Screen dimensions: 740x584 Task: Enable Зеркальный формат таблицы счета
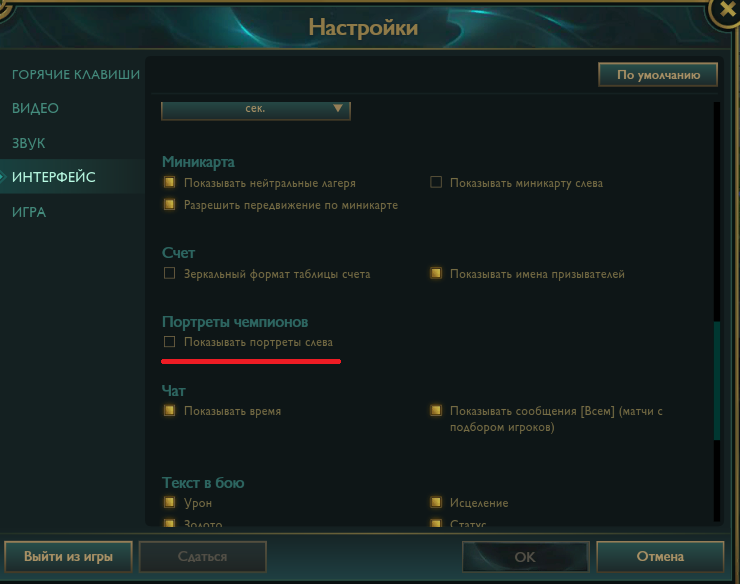click(169, 273)
